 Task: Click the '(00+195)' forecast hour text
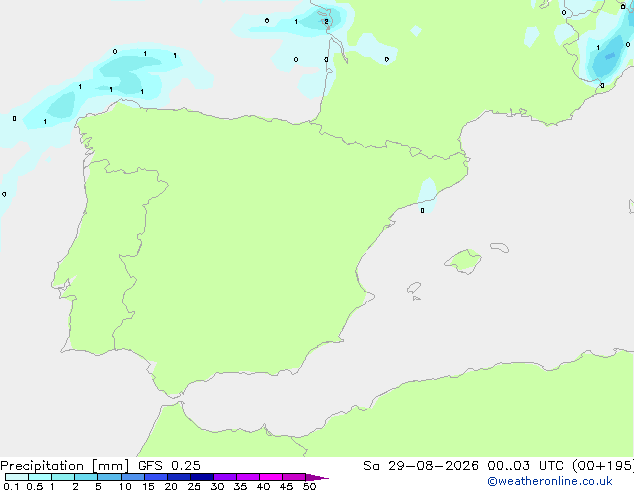pyautogui.click(x=602, y=466)
